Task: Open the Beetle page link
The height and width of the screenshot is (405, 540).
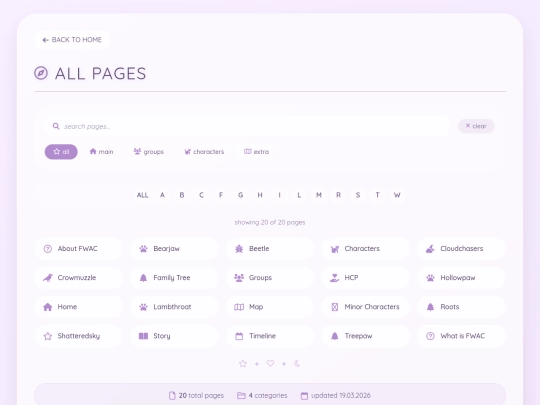Action: (270, 249)
